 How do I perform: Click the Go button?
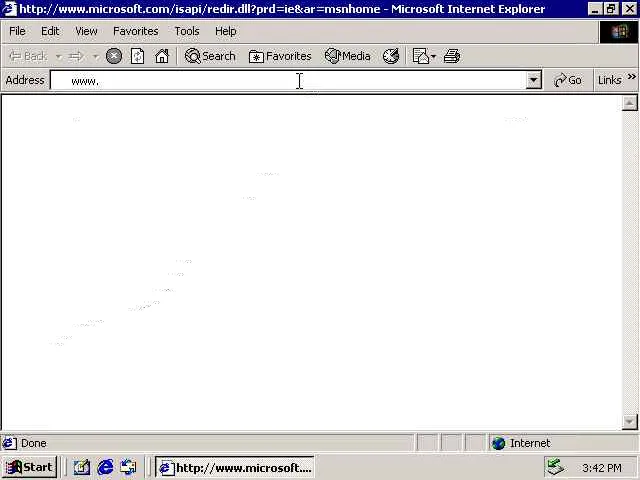pos(568,80)
